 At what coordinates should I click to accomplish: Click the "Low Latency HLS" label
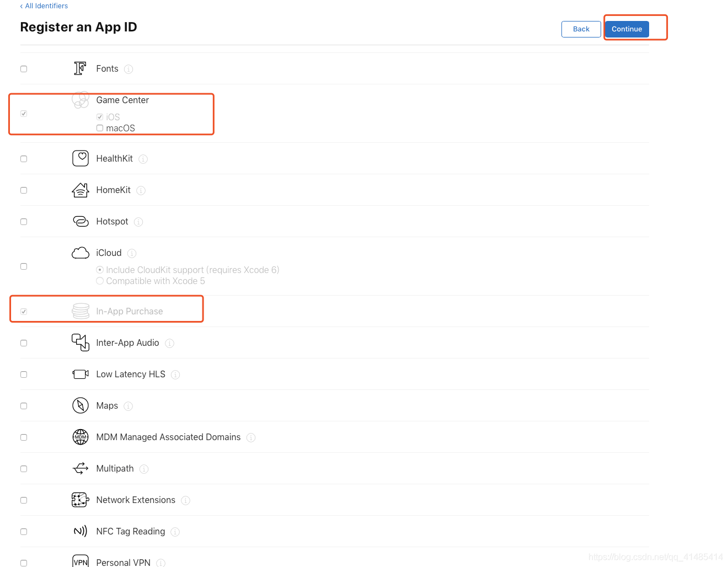[x=131, y=374]
